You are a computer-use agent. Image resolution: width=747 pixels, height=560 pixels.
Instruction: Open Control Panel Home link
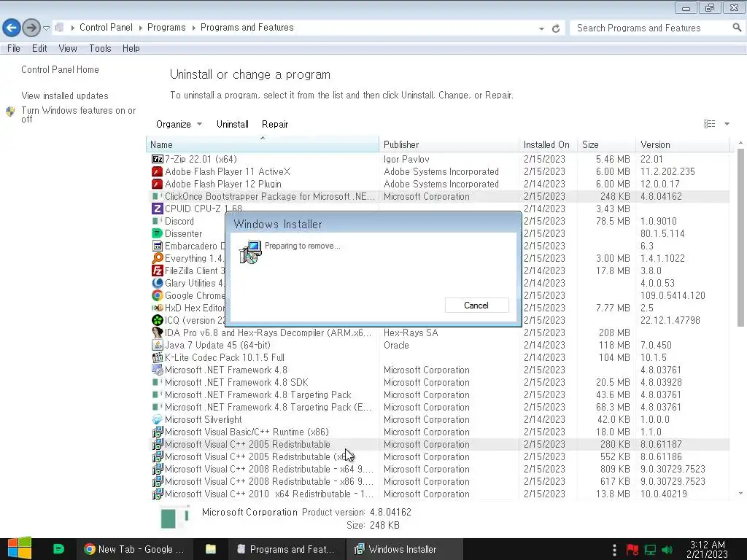click(60, 69)
